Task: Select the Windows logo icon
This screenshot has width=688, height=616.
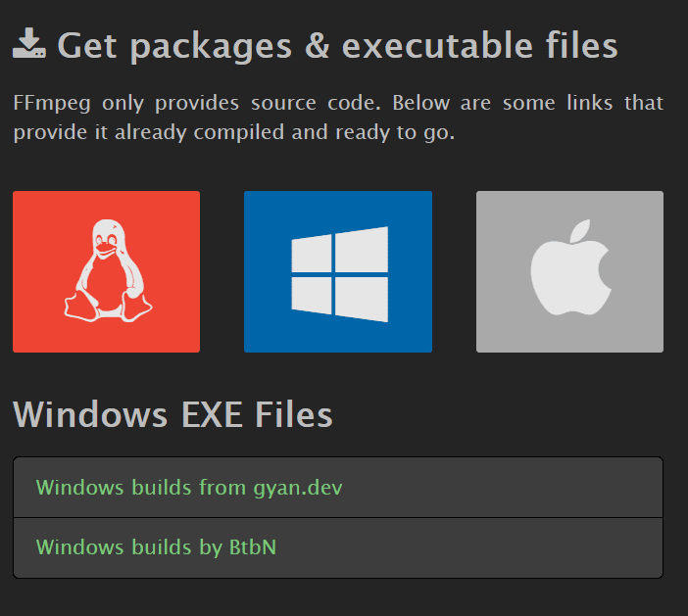Action: coord(340,274)
